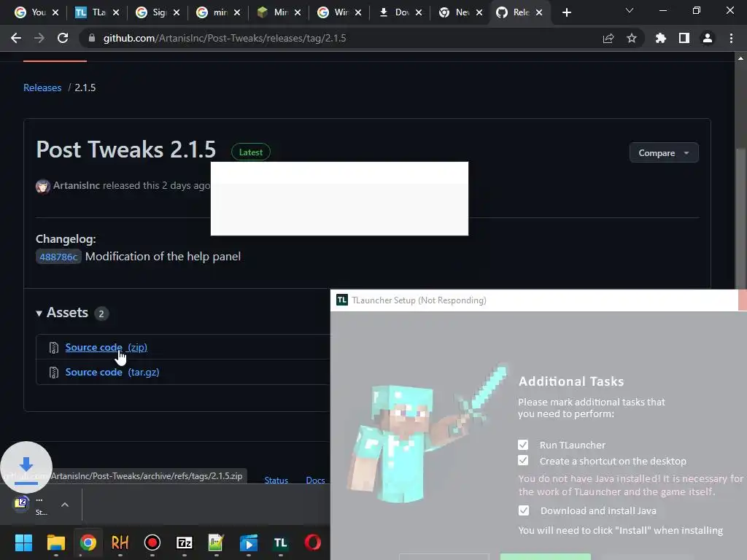This screenshot has height=560, width=747.
Task: Open the Compare dropdown
Action: click(x=664, y=153)
